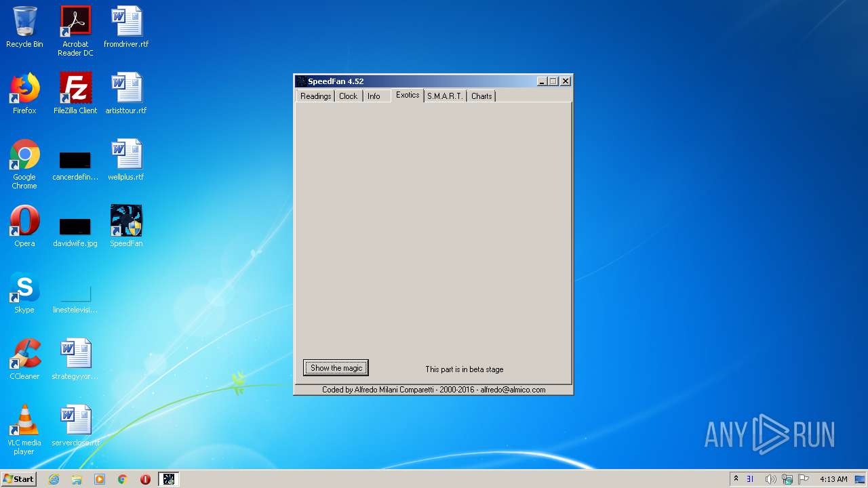This screenshot has width=868, height=488.
Task: Open the Clock tab
Action: (x=348, y=96)
